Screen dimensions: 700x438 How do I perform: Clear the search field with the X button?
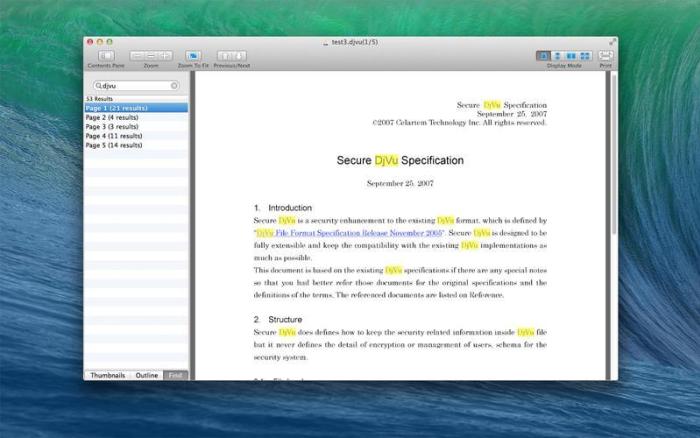[174, 85]
